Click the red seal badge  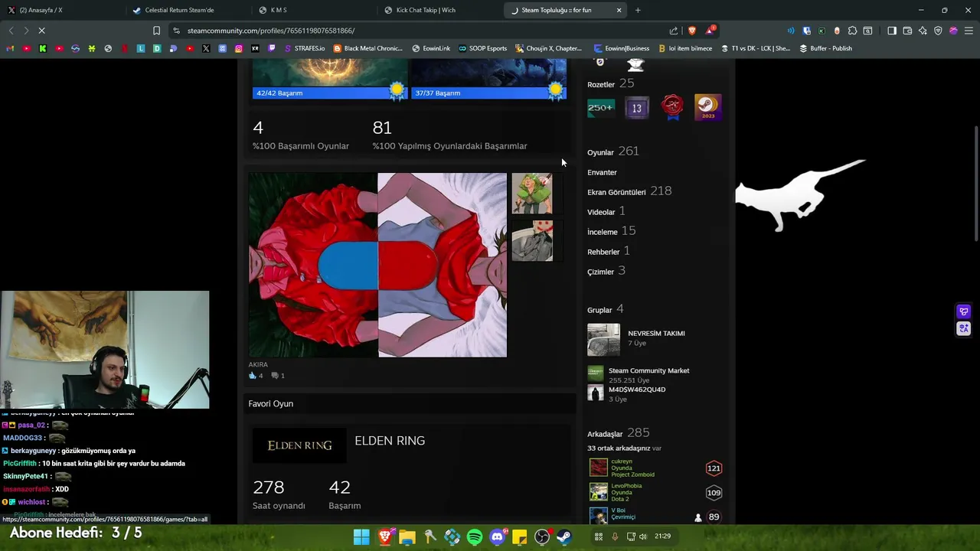click(672, 108)
